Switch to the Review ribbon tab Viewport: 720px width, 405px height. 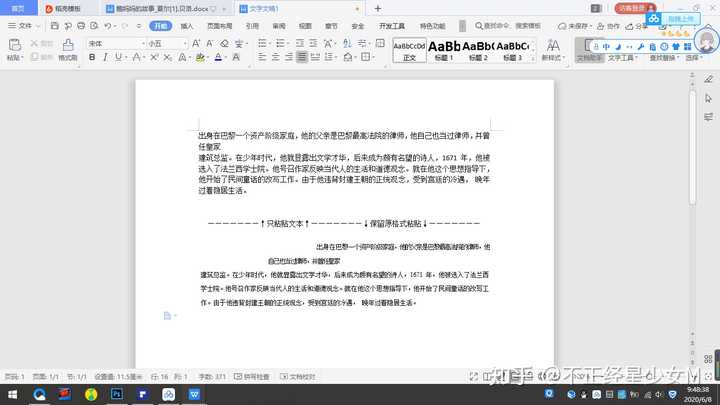(x=279, y=26)
